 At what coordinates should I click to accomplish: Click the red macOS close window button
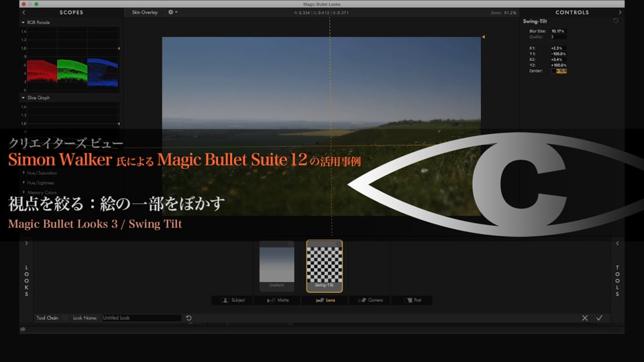(x=24, y=4)
